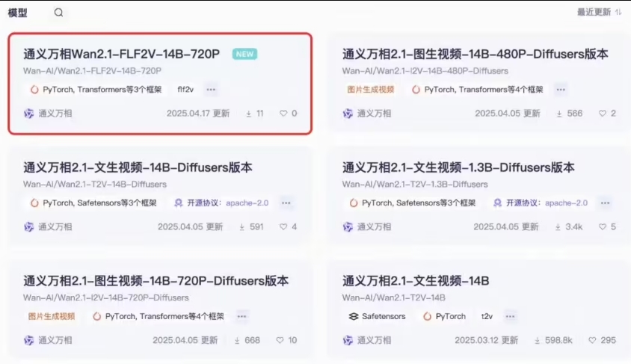Open the 最近更新 sort dropdown

point(599,12)
